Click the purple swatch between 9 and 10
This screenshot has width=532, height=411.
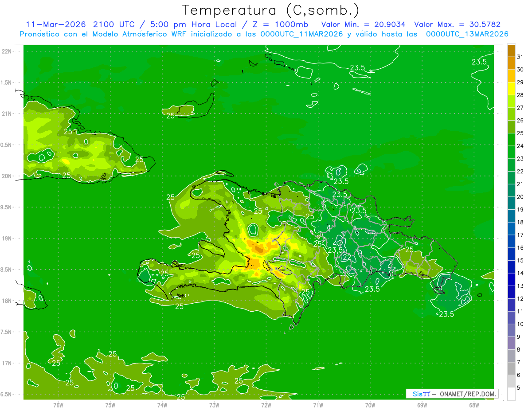click(x=511, y=331)
